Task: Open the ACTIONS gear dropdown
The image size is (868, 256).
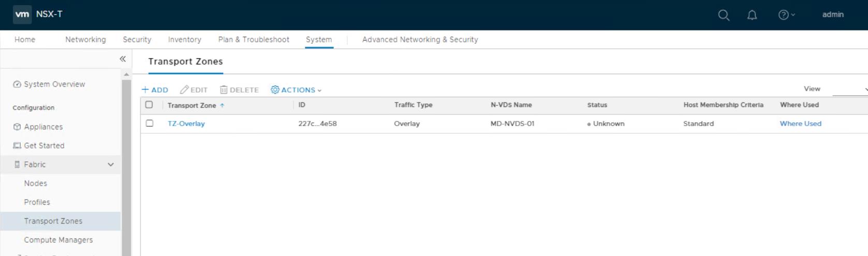Action: 296,90
